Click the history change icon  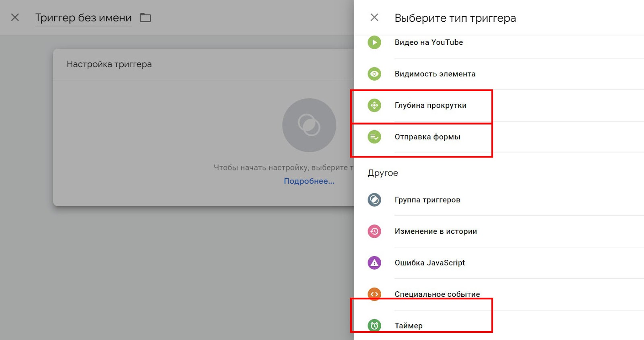click(374, 231)
